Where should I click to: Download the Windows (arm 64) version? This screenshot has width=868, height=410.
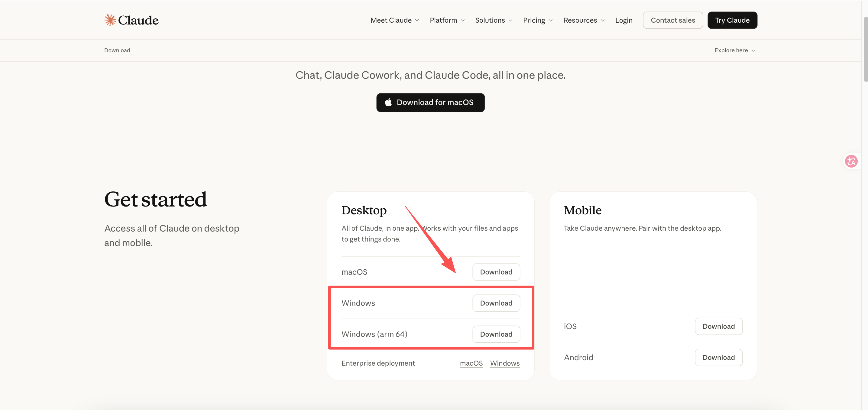coord(496,334)
